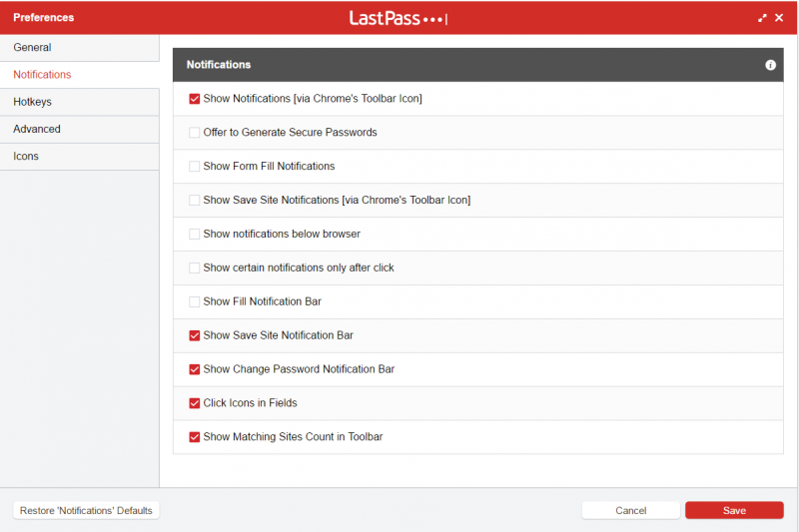Select the Notifications sidebar tab
The image size is (799, 532).
(x=80, y=75)
